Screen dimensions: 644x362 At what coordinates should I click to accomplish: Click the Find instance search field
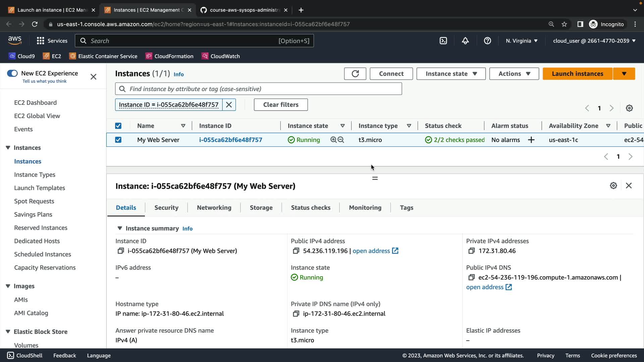point(258,89)
